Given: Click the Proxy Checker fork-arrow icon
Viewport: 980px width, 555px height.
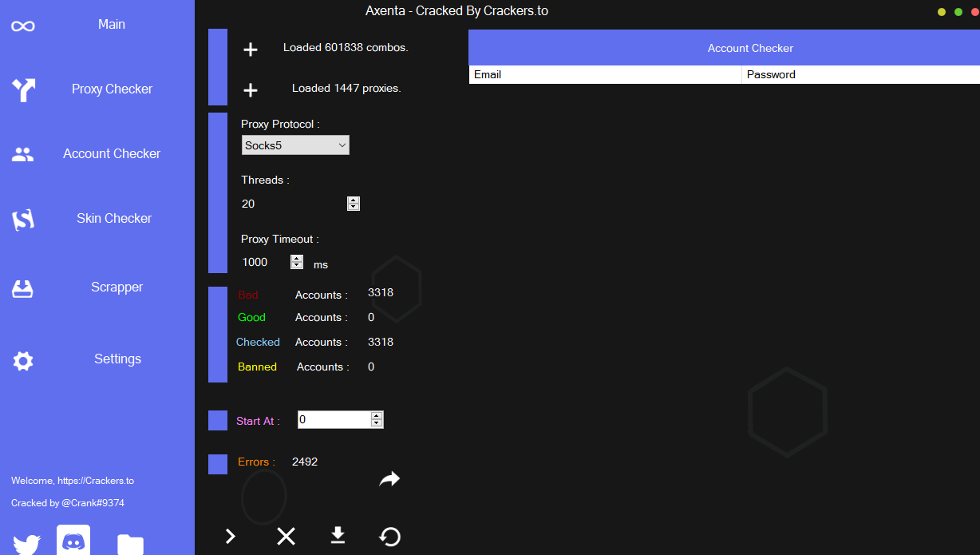Looking at the screenshot, I should [x=24, y=89].
